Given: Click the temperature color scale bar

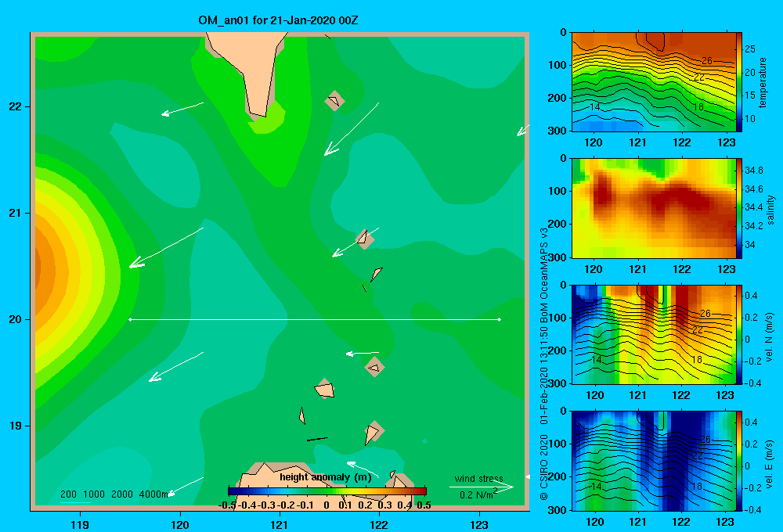Looking at the screenshot, I should point(739,82).
